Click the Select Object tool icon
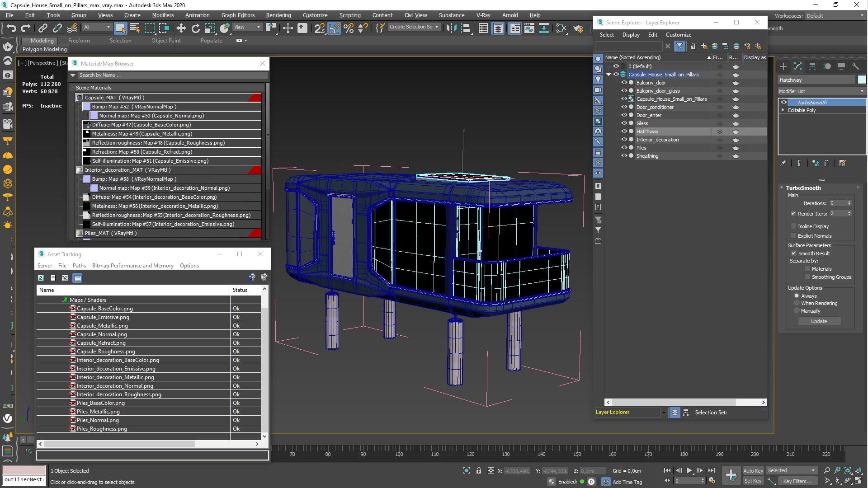Viewport: 868px width, 488px height. [119, 29]
